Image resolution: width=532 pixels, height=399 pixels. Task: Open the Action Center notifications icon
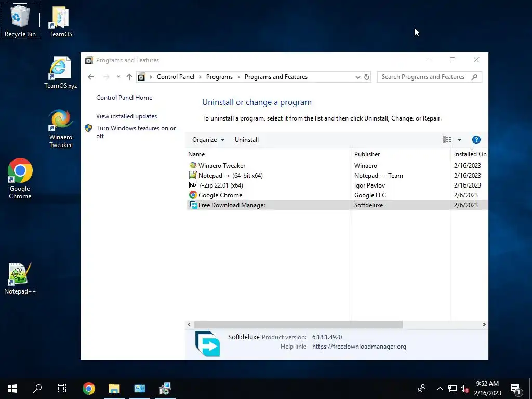click(515, 389)
